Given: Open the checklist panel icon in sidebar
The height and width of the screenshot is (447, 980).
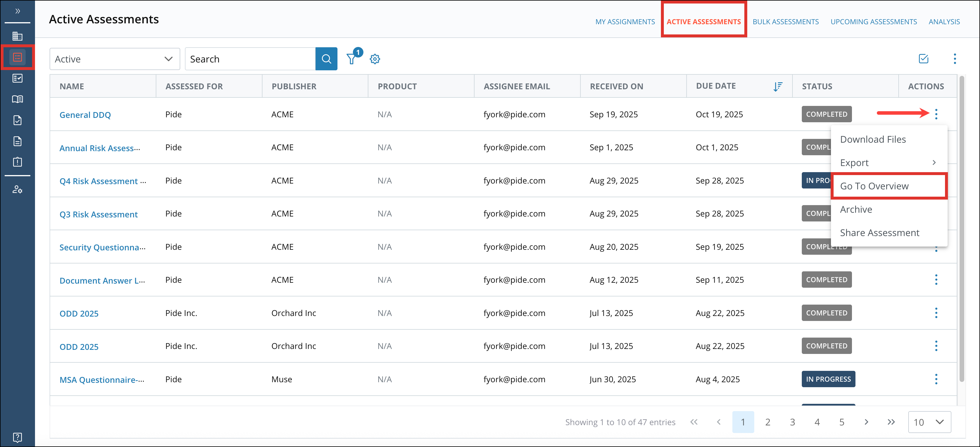Looking at the screenshot, I should pyautogui.click(x=17, y=78).
